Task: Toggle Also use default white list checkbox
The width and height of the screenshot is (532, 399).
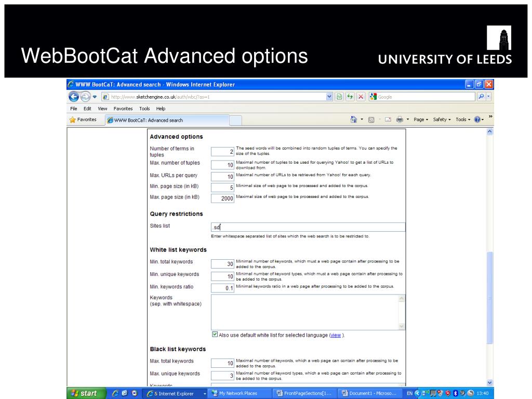Action: coord(215,335)
